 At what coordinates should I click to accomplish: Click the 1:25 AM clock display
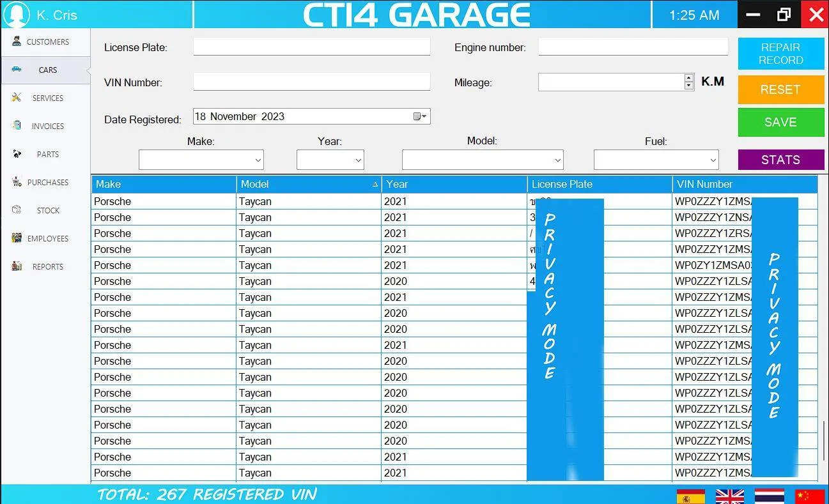694,15
